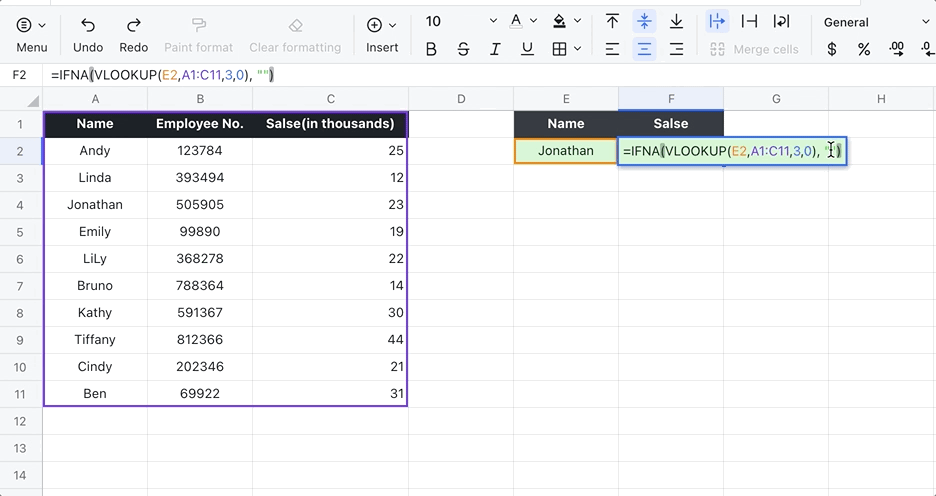Click employee number 788364

(x=200, y=286)
